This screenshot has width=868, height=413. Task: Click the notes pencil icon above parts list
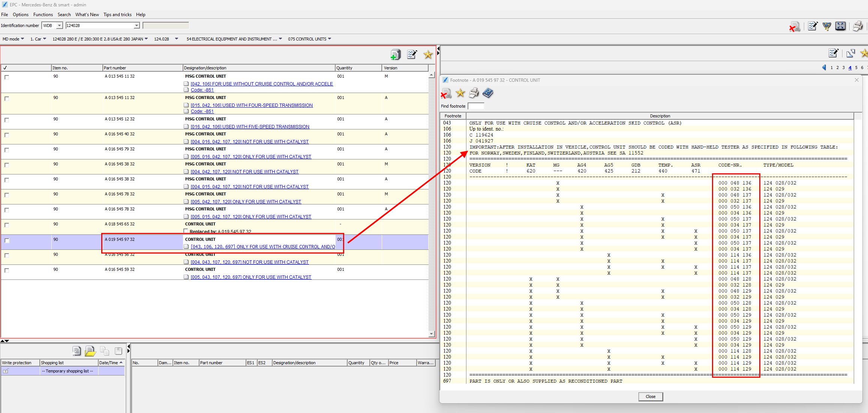(x=412, y=55)
